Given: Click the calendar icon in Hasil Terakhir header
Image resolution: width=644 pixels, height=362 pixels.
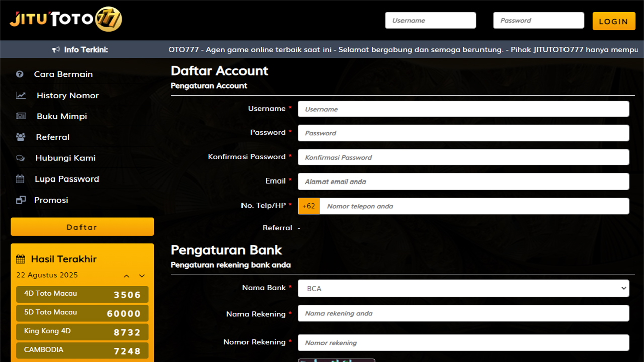Looking at the screenshot, I should (x=21, y=259).
